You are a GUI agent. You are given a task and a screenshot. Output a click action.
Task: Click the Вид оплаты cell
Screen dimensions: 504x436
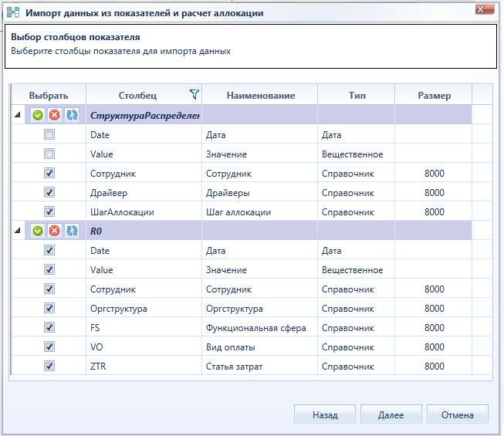[x=259, y=346]
